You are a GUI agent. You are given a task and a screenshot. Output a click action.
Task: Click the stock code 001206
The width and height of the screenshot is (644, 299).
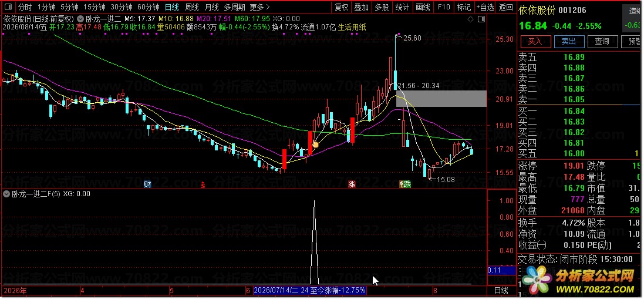pos(572,10)
